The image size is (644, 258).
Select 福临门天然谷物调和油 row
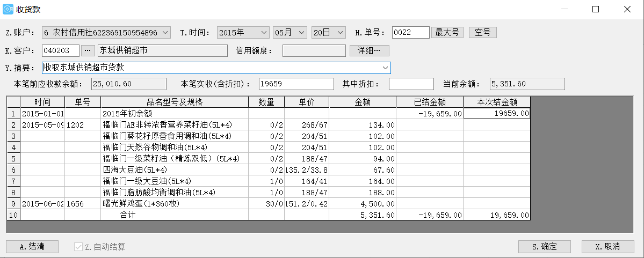point(175,148)
